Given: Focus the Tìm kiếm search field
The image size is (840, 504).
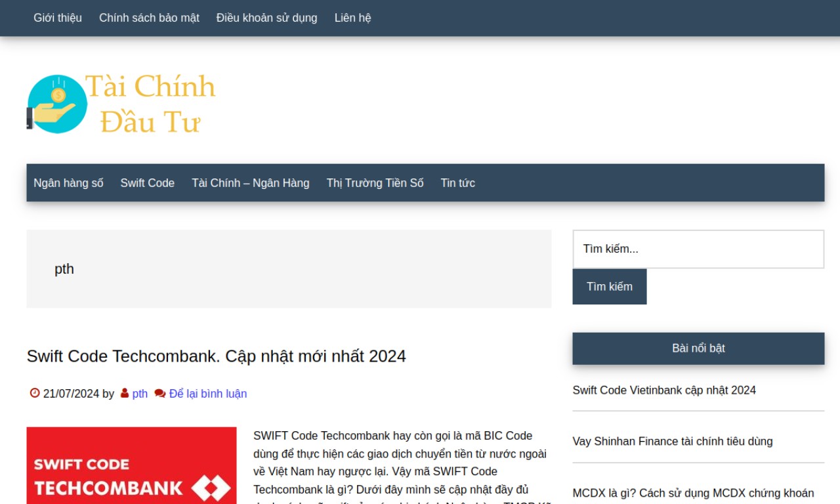Looking at the screenshot, I should point(698,249).
